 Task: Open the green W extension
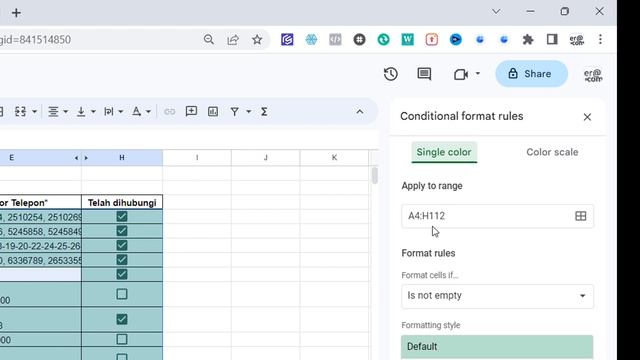tap(407, 40)
